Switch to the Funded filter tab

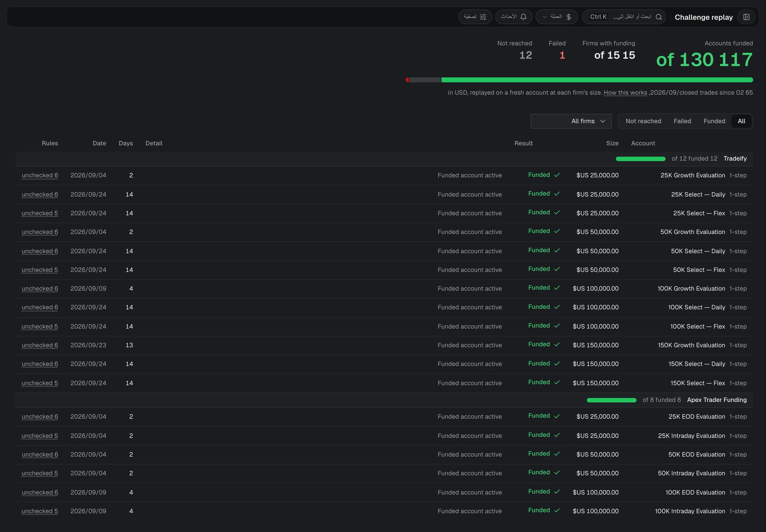coord(714,121)
